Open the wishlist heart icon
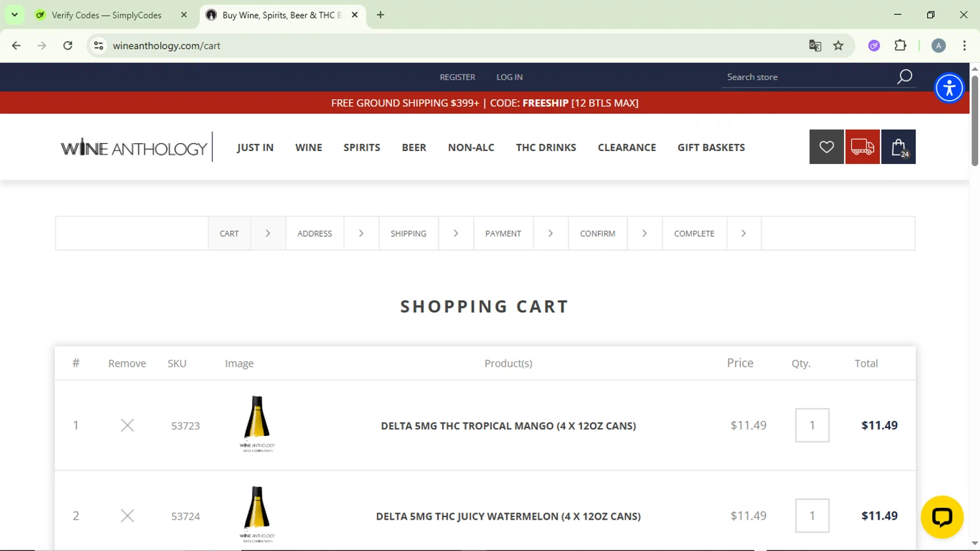Viewport: 980px width, 551px height. coord(826,147)
